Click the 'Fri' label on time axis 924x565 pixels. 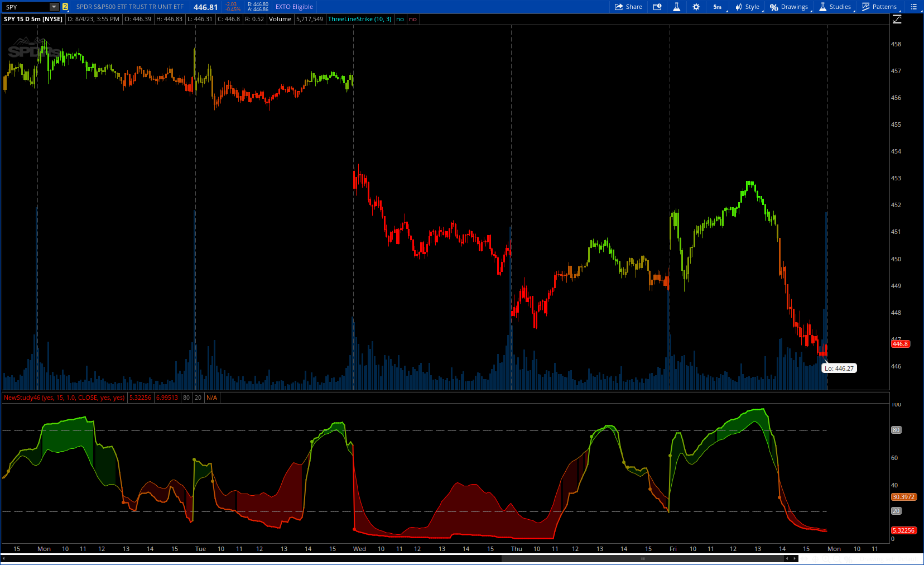click(673, 549)
